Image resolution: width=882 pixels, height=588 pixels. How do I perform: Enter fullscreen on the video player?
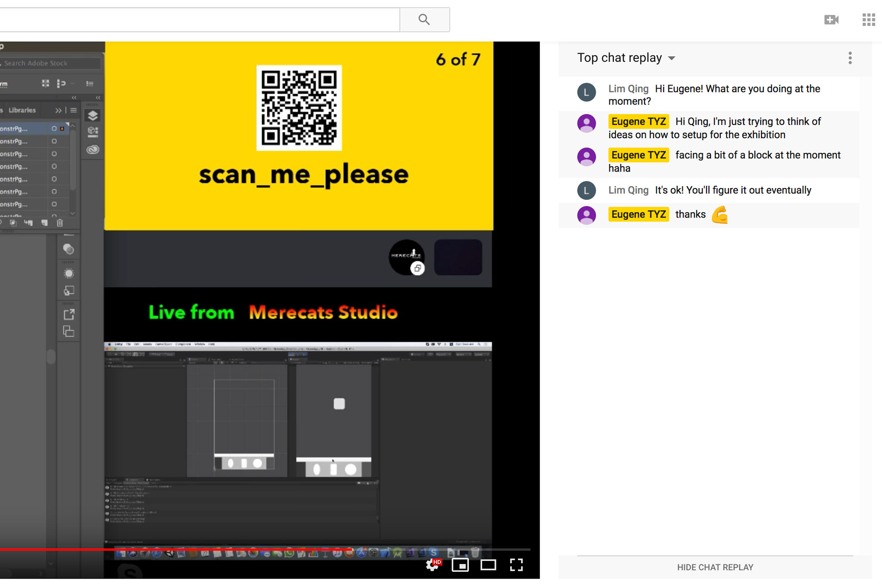pos(516,565)
